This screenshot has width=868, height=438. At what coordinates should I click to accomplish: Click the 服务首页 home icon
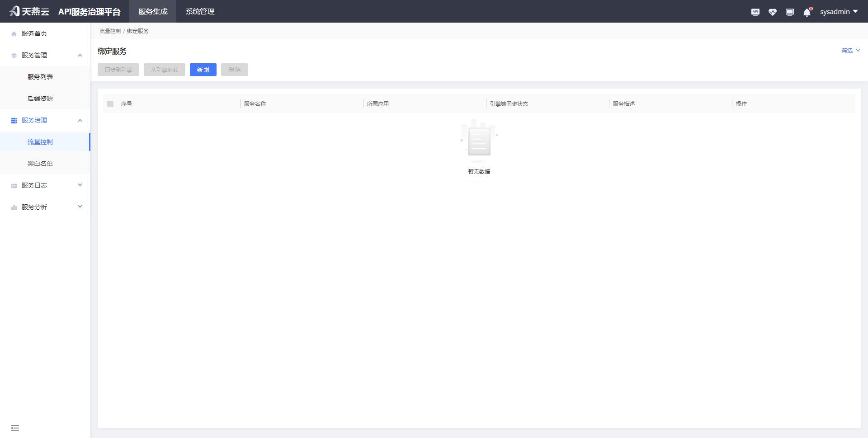(x=14, y=34)
